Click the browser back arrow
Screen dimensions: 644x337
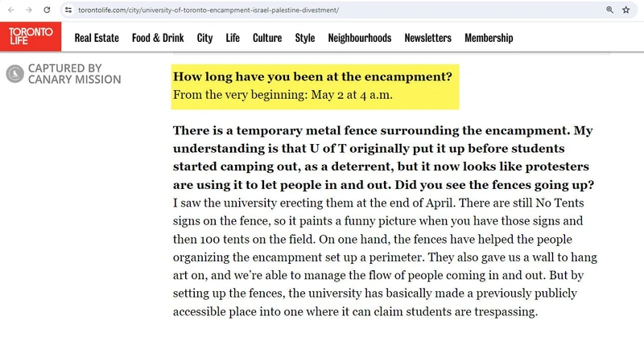tap(10, 10)
